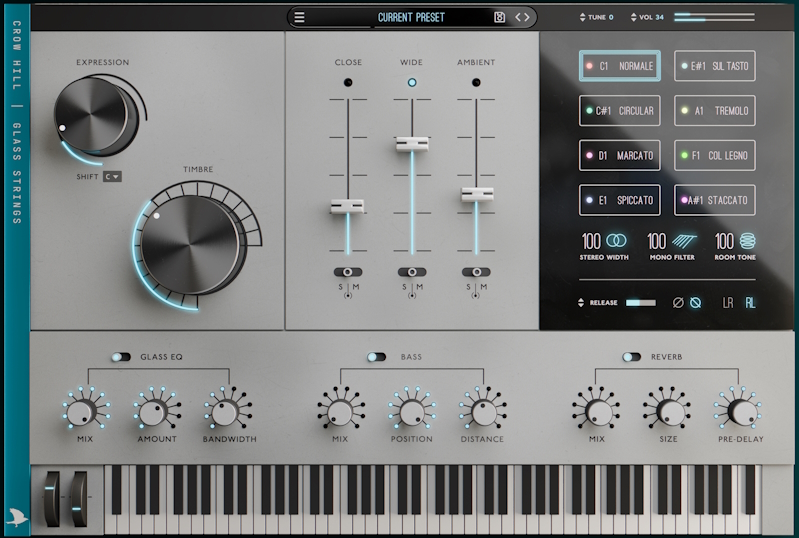799x538 pixels.
Task: Activate the Close mic indicator dot
Action: (348, 83)
